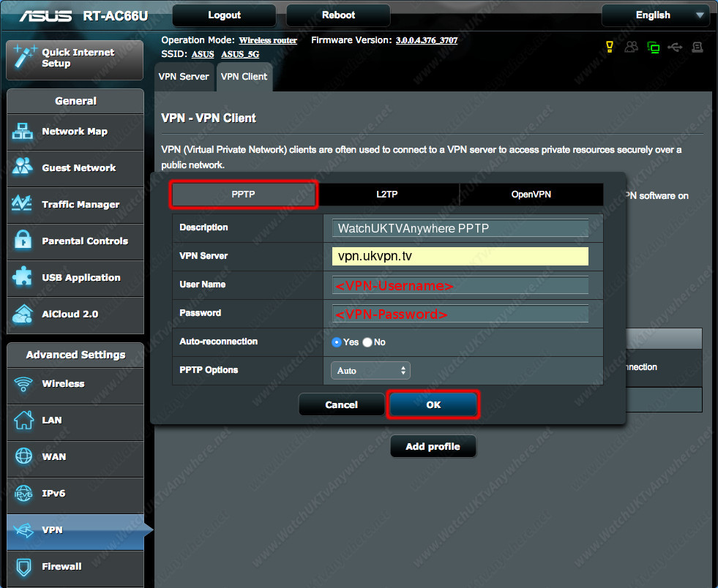Click the Password input field
The width and height of the screenshot is (718, 588).
[x=460, y=314]
